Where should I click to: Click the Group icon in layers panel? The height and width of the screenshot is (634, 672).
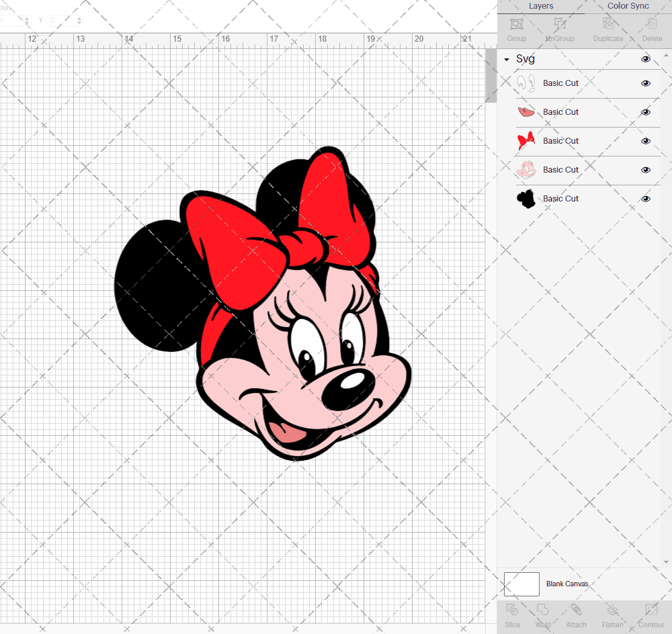[x=517, y=24]
